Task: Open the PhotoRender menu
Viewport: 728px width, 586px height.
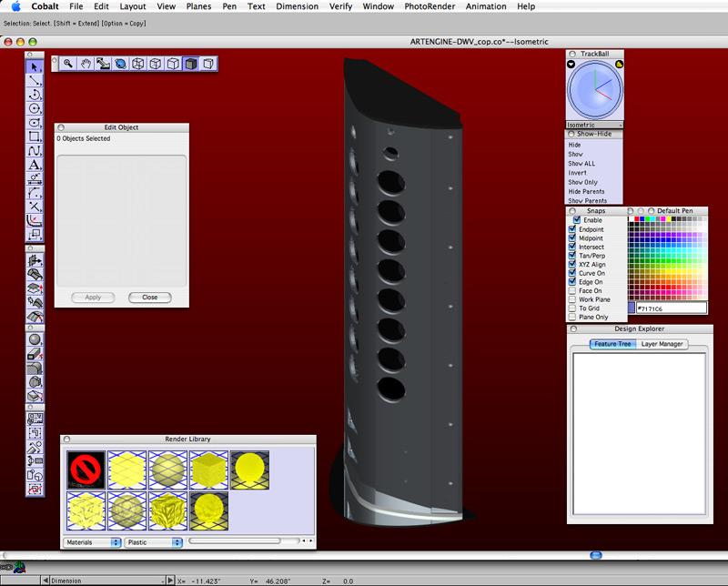Action: pos(430,6)
